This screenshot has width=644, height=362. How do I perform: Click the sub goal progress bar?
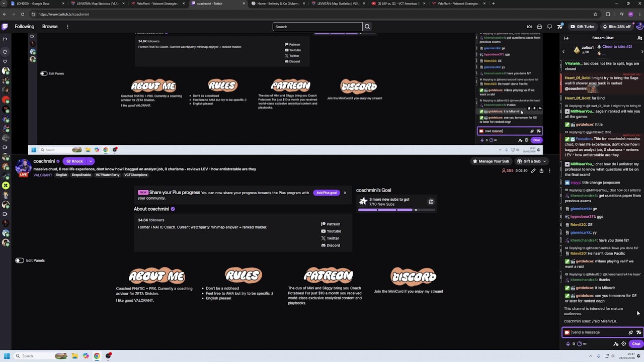click(396, 210)
